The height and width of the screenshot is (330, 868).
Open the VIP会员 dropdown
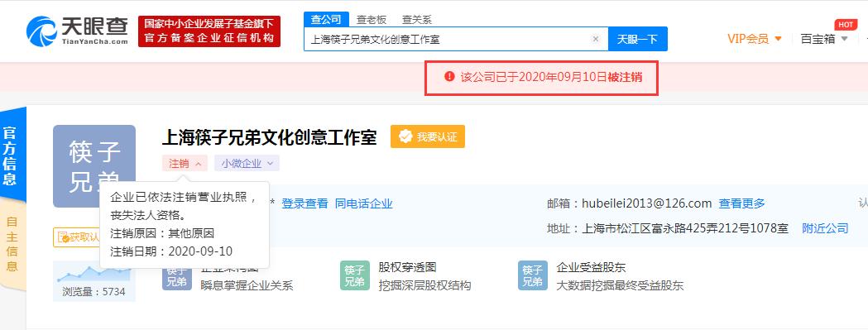(755, 39)
